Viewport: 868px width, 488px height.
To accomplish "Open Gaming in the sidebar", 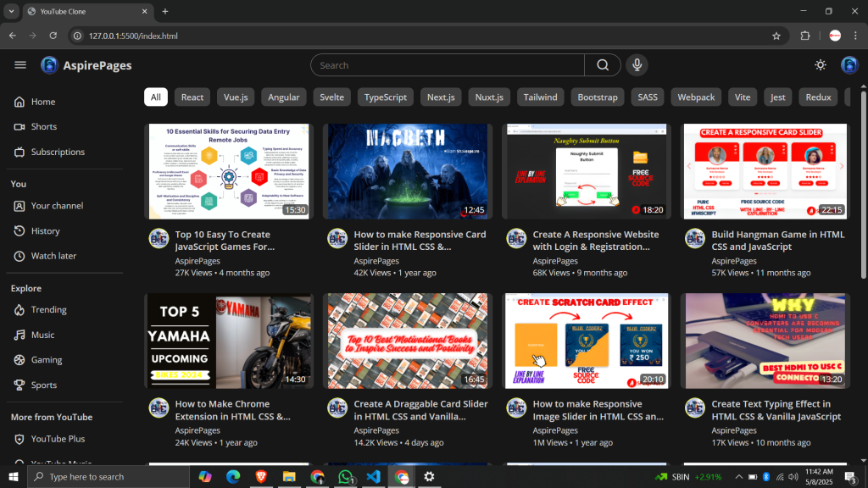I will coord(64,359).
